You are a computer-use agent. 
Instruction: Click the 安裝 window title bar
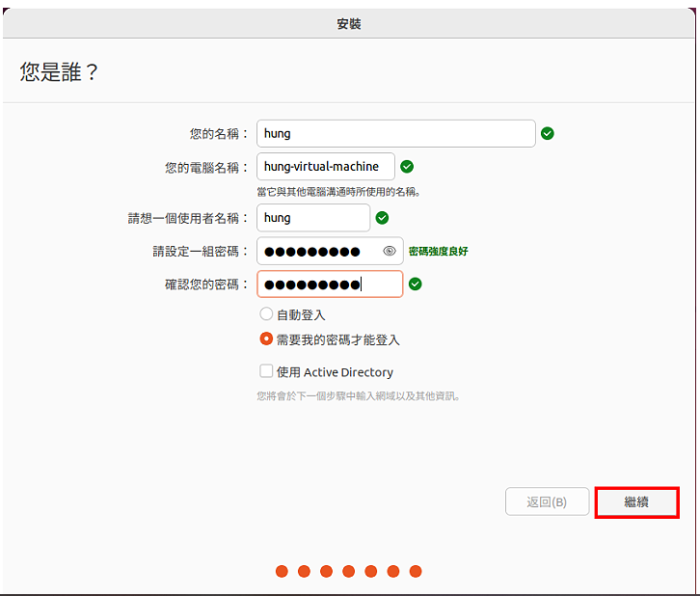click(349, 24)
